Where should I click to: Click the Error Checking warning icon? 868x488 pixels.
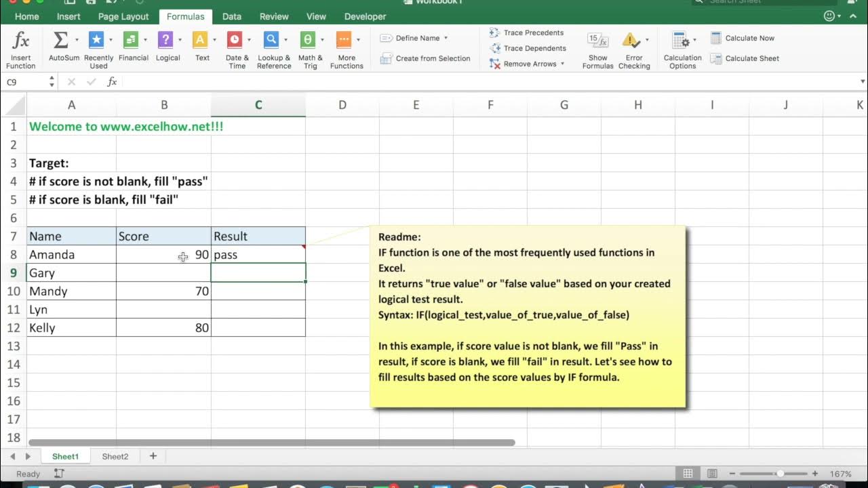[x=631, y=41]
